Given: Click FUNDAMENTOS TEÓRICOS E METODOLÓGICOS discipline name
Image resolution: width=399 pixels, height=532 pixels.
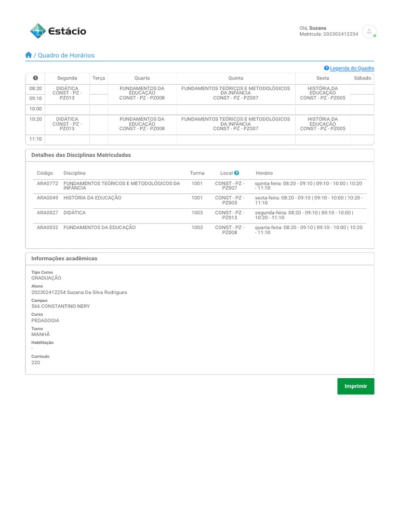Looking at the screenshot, I should coord(122,185).
